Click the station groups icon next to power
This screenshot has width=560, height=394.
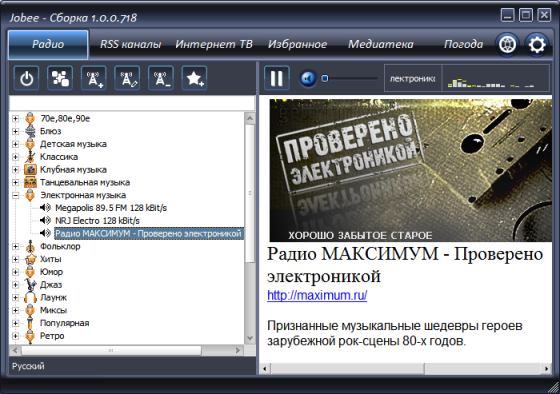(60, 78)
